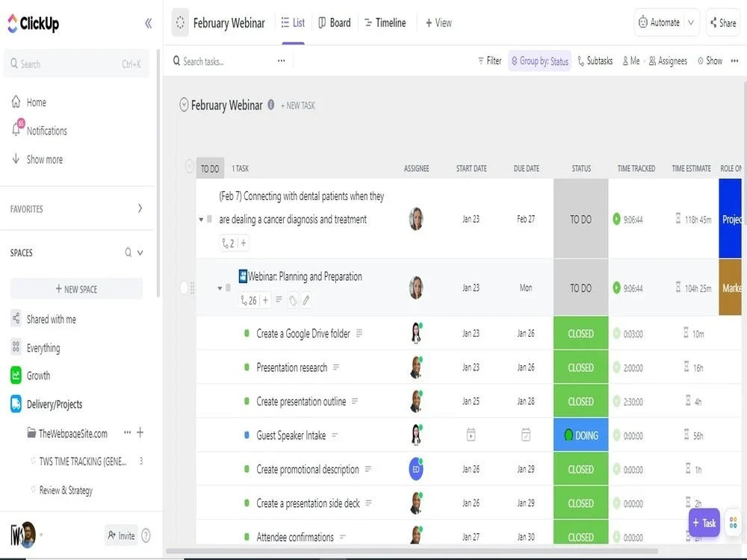Collapse the TO DO status group
This screenshot has height=560, width=747.
189,166
